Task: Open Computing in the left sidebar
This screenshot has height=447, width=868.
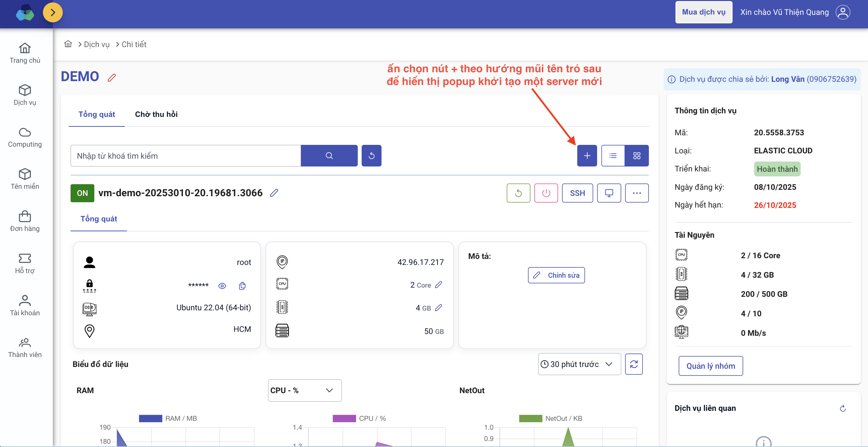Action: click(x=25, y=137)
